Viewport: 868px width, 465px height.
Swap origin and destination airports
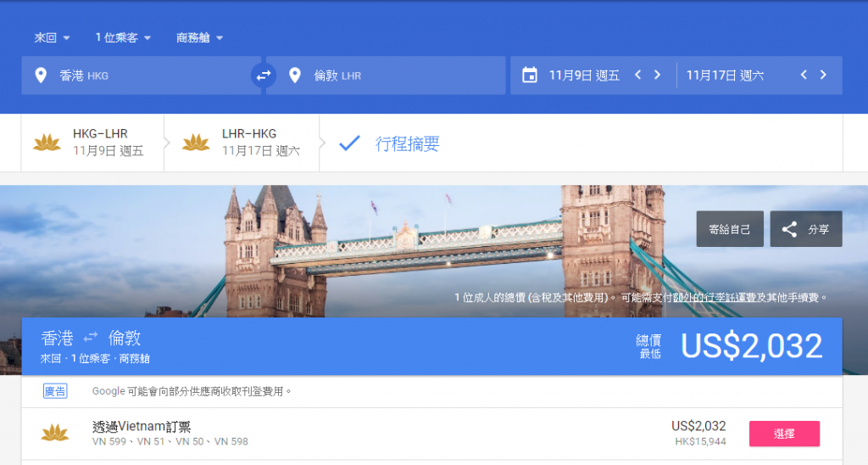[x=264, y=76]
